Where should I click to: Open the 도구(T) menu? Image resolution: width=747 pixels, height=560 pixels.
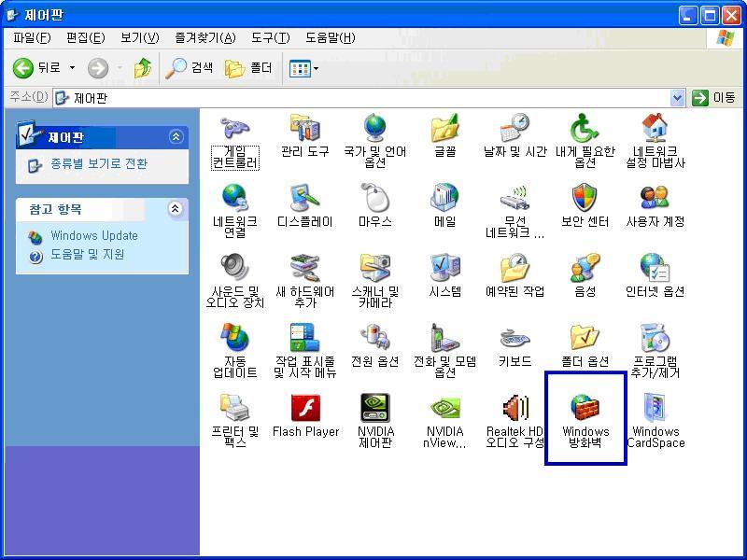pyautogui.click(x=270, y=37)
